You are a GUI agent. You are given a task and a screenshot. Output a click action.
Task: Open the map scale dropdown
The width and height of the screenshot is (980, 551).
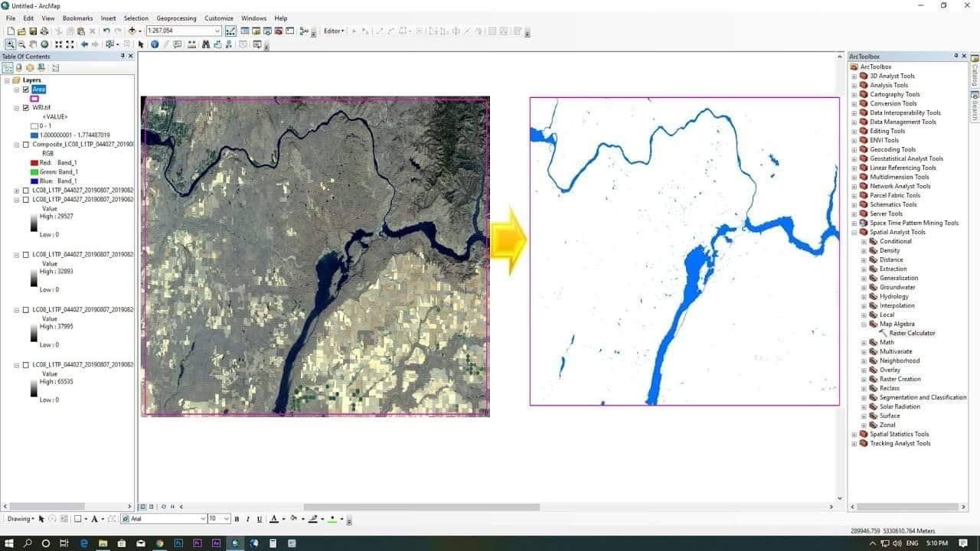coord(217,31)
